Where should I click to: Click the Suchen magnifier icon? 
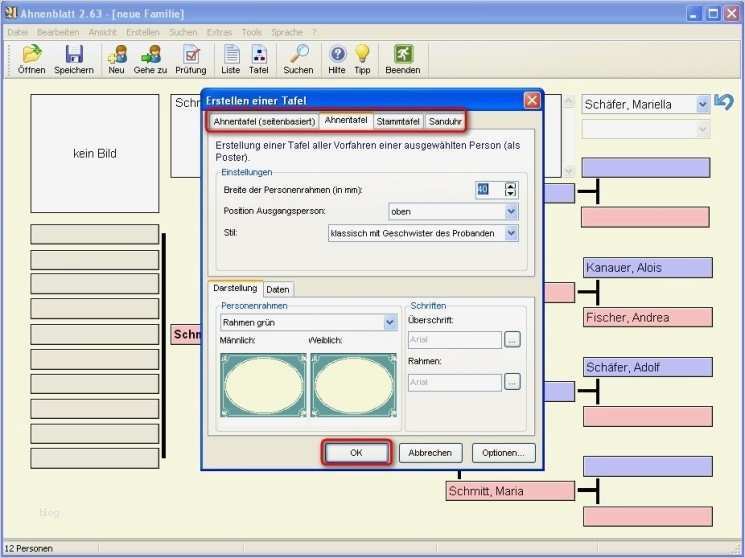[298, 54]
